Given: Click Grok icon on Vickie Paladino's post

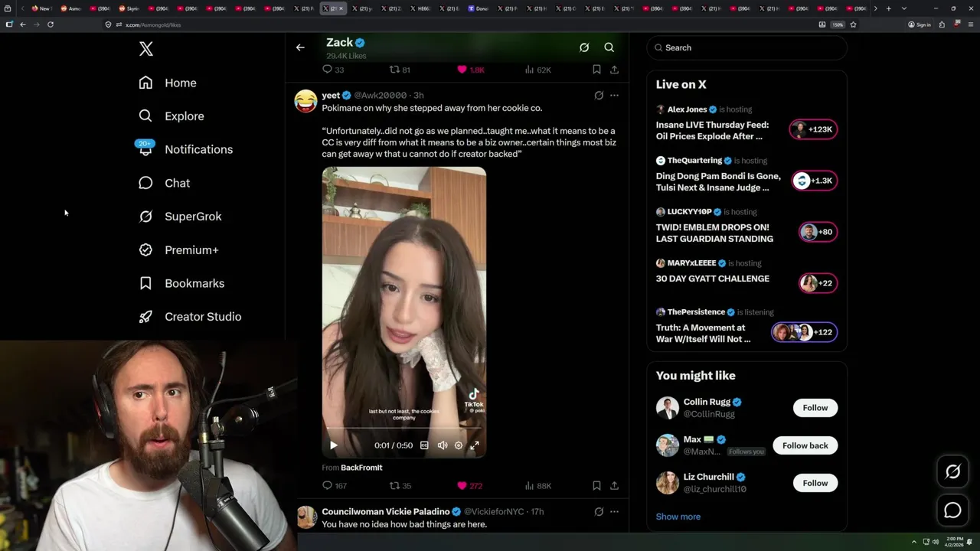Looking at the screenshot, I should [x=599, y=512].
